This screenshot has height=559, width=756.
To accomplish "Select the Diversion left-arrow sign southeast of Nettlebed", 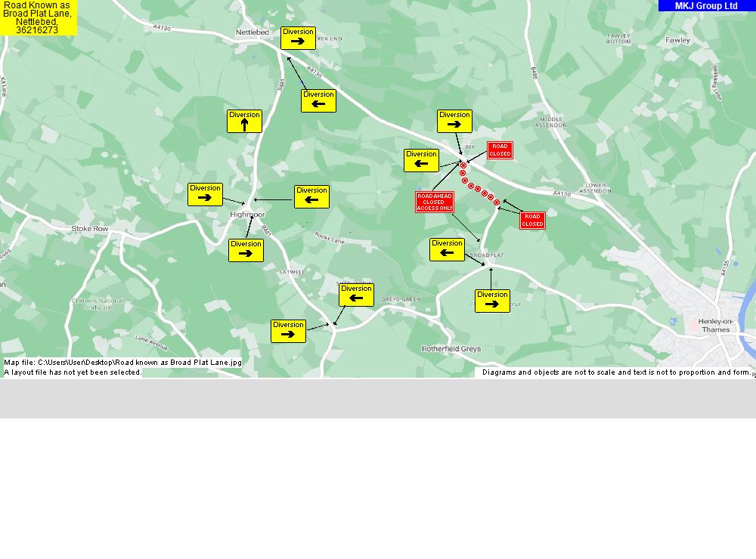I will [x=318, y=100].
